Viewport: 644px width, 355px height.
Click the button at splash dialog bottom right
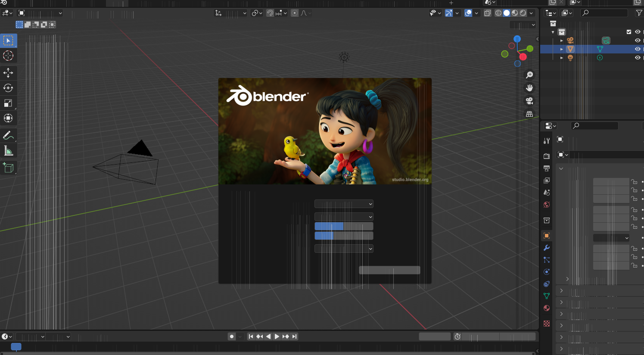pyautogui.click(x=389, y=270)
